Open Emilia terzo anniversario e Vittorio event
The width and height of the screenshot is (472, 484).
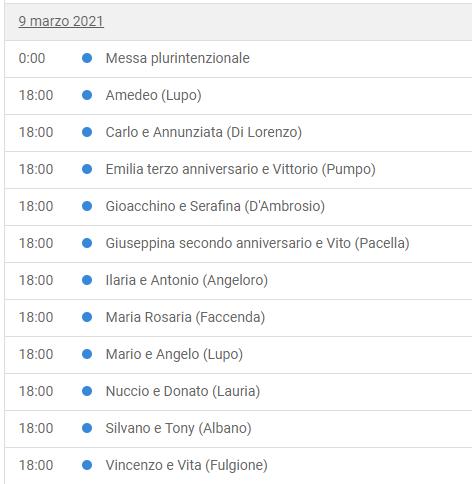tap(241, 169)
